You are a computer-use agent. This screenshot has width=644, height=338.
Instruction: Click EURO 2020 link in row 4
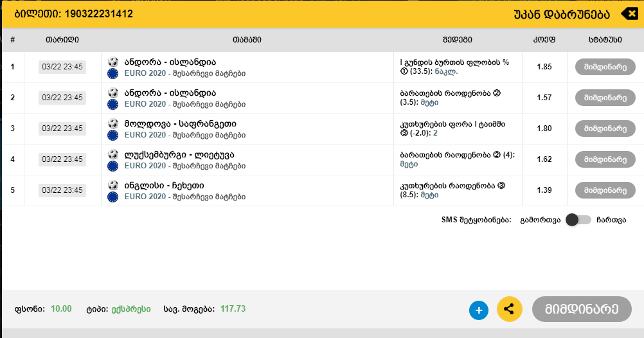(x=145, y=166)
